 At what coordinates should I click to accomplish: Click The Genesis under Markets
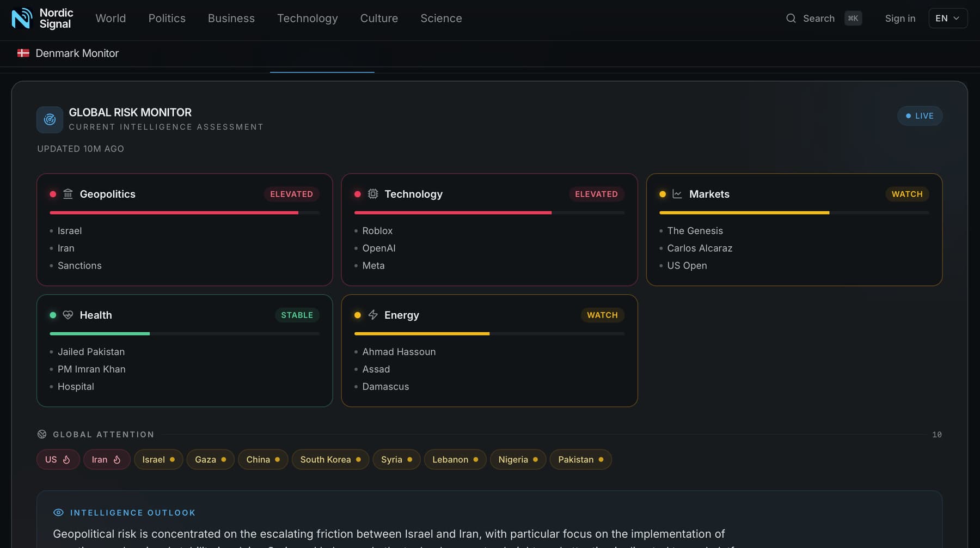click(695, 231)
